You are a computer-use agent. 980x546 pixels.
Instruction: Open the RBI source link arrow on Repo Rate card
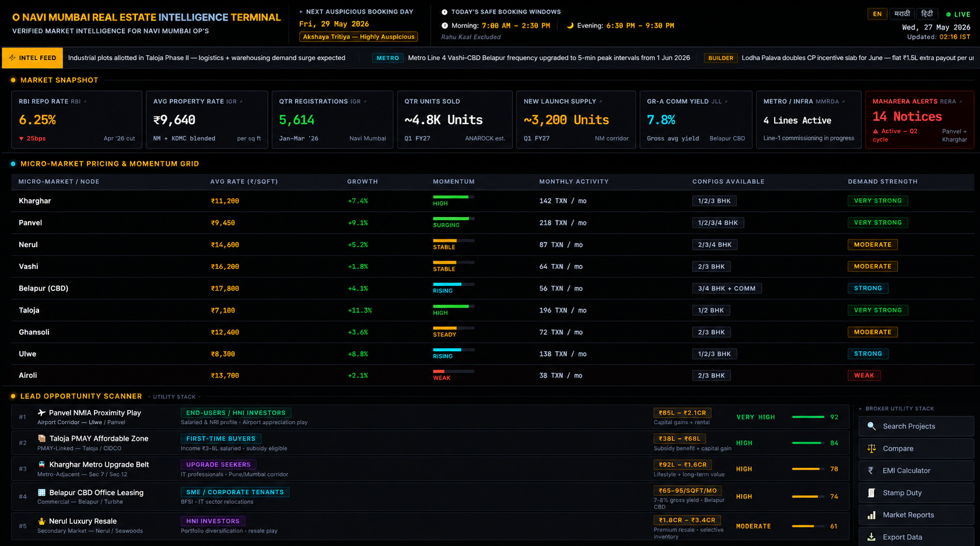85,101
